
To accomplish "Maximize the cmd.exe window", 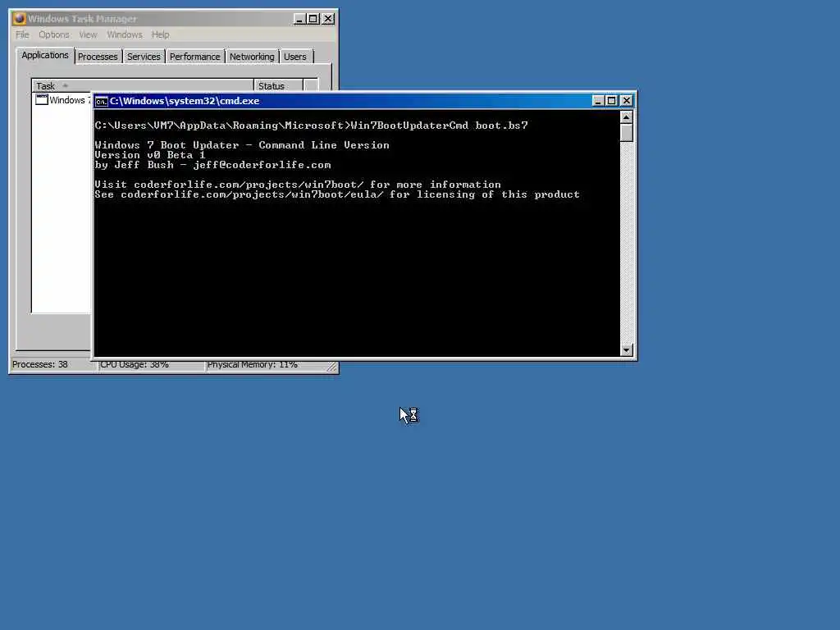I will pos(612,101).
